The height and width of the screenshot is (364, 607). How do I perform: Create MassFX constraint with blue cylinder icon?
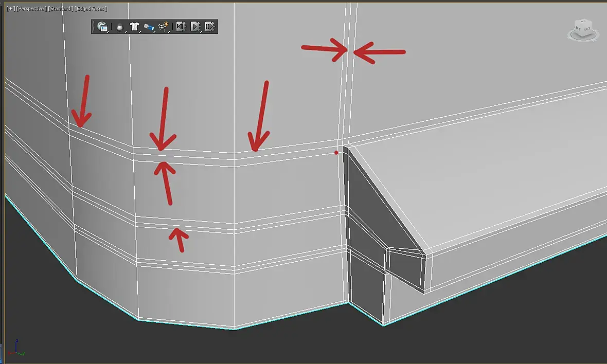coord(149,27)
